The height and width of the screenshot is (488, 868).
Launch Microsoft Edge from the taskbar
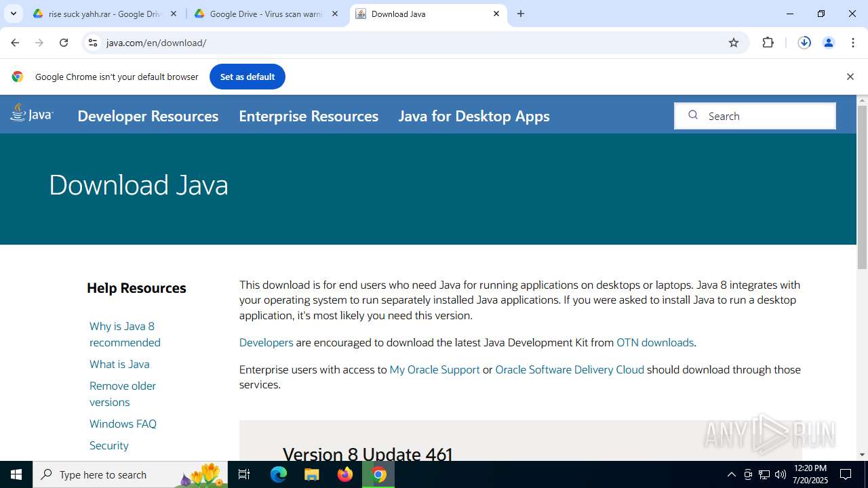pos(279,474)
